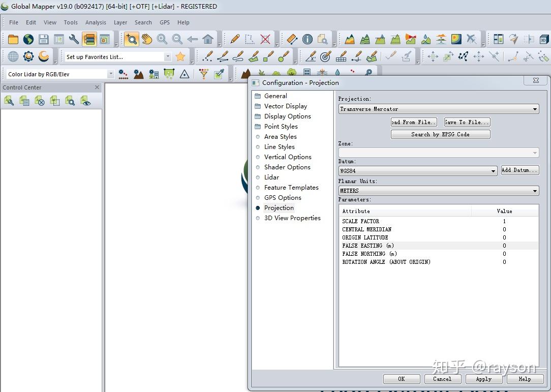Click the layer-with-wrench options icon in Control Center
The width and height of the screenshot is (551, 392).
point(9,101)
